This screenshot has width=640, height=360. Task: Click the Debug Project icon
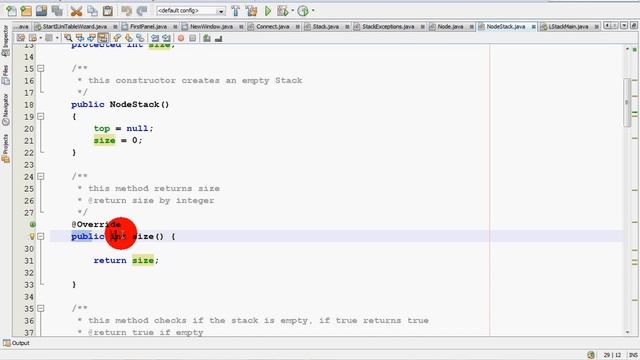point(282,11)
